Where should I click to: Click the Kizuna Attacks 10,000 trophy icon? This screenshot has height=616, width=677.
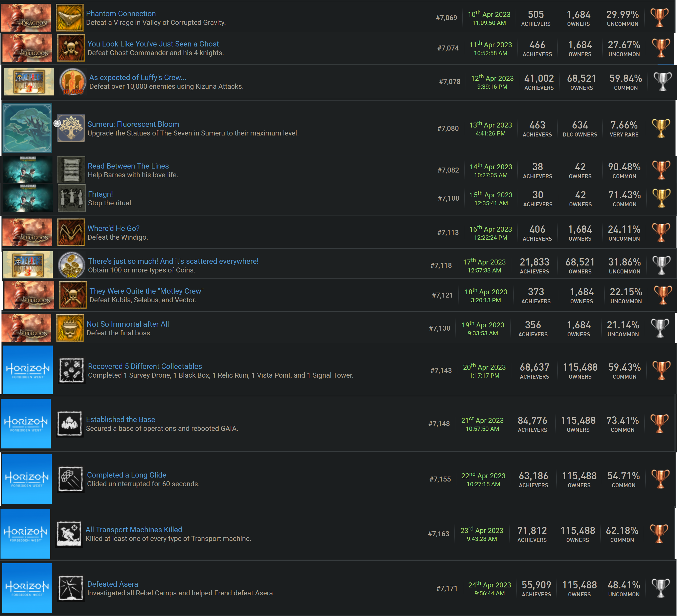click(73, 82)
